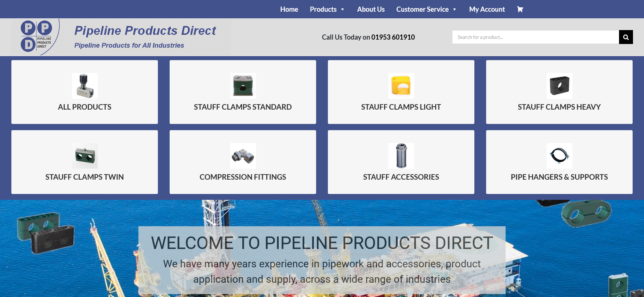Focus the 'Search for a product' field
Screen dimensions: 644x297
[535, 37]
